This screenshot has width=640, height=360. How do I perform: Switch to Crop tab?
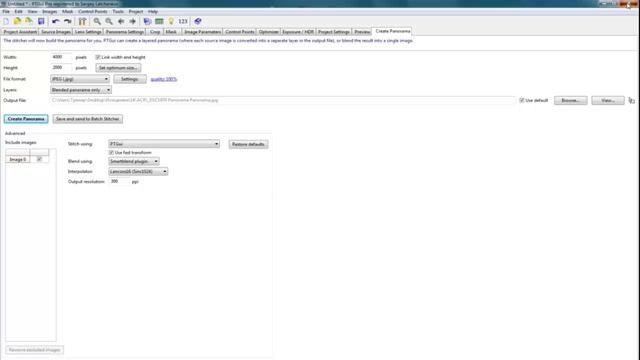(155, 32)
